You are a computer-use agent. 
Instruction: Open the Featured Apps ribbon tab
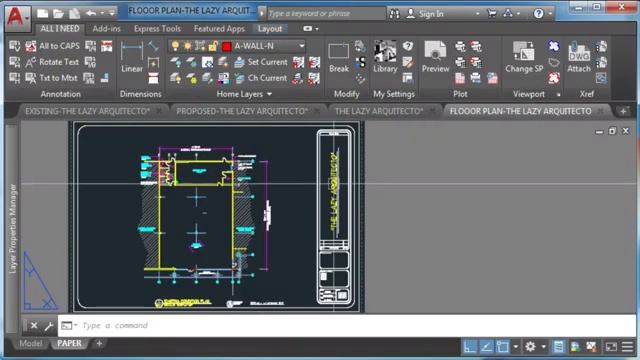click(219, 29)
